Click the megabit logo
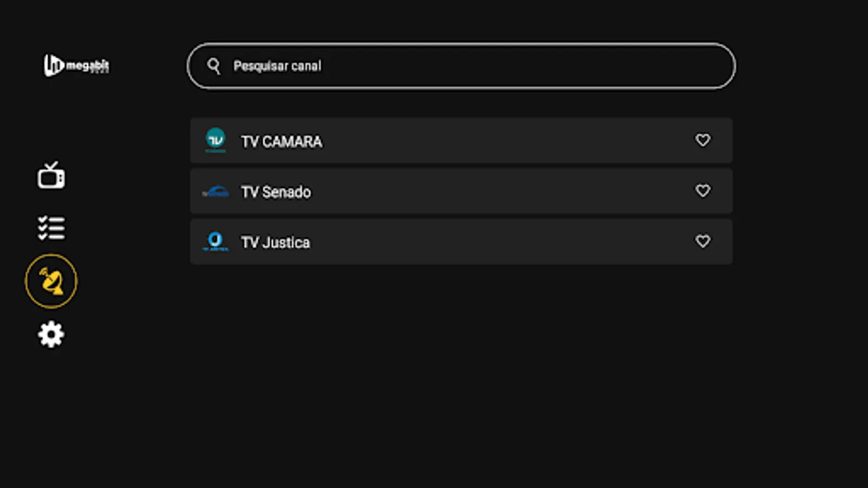 pyautogui.click(x=76, y=66)
